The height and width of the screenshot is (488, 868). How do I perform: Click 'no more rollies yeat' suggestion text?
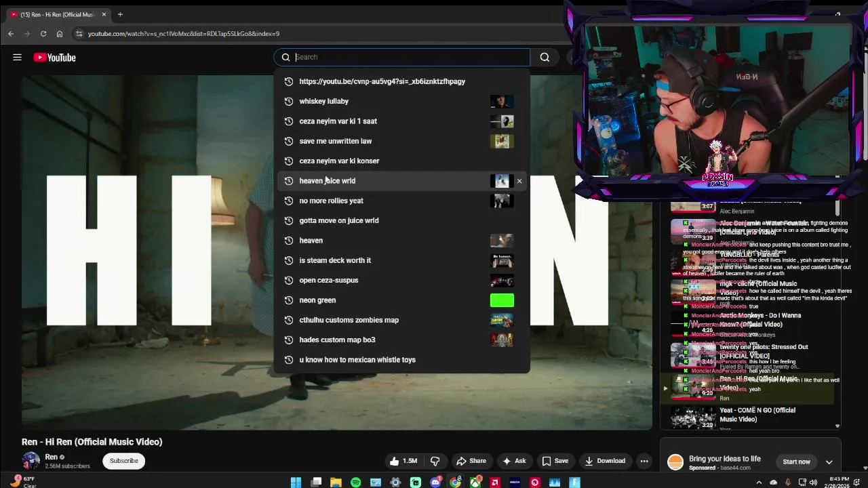coord(331,201)
